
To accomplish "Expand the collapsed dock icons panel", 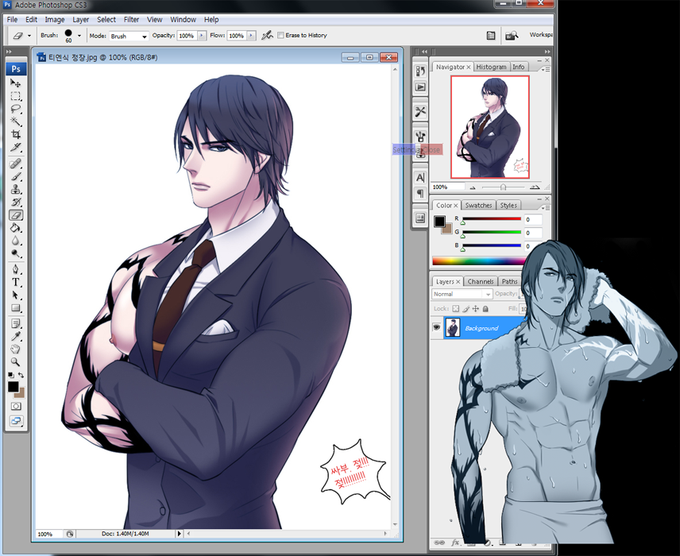I will 424,52.
